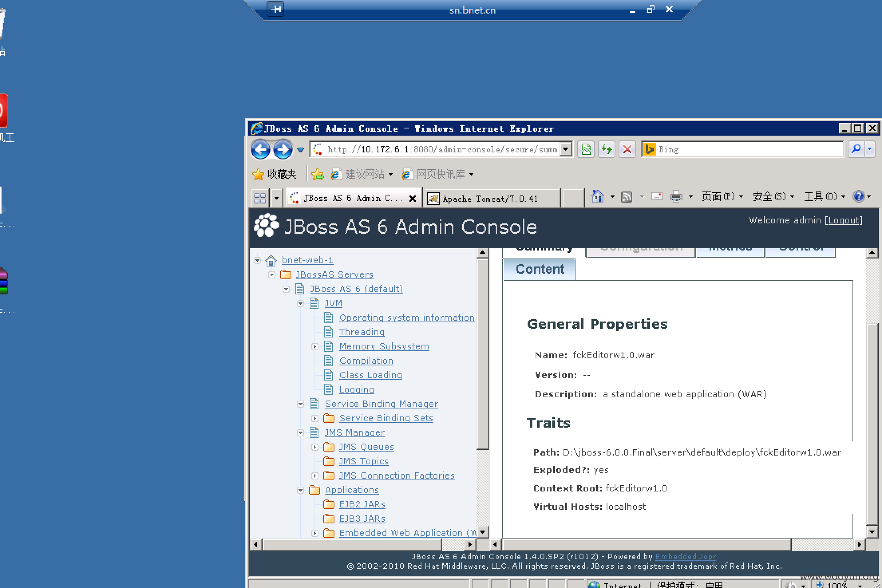Open the recent pages dropdown arrow

301,150
